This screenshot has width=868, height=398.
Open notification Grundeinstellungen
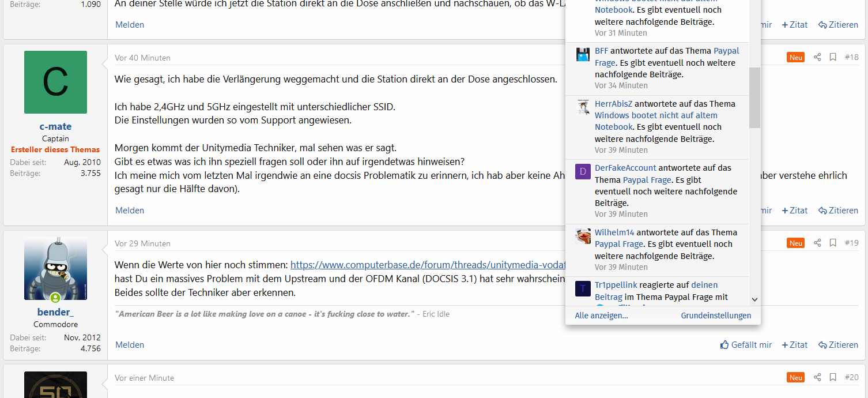716,316
